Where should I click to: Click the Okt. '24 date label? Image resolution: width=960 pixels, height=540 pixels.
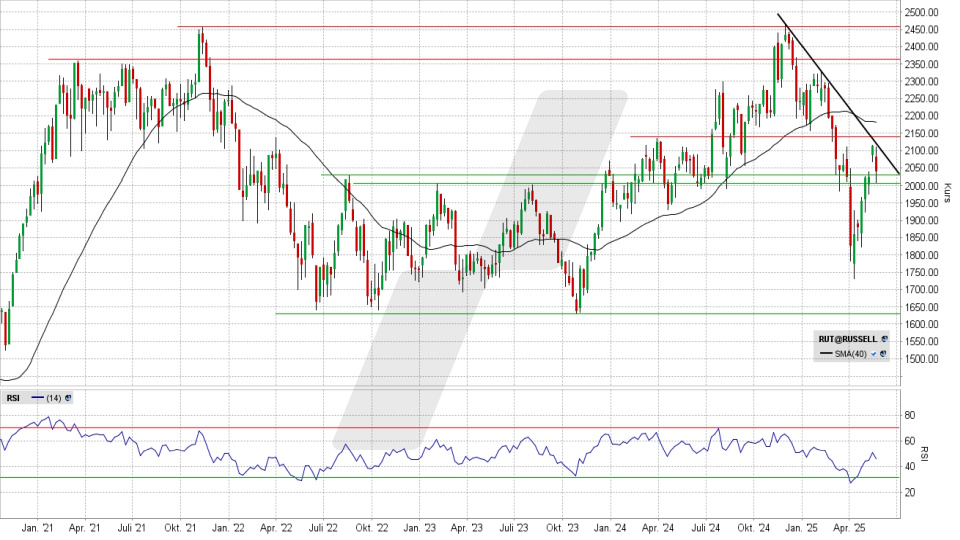click(x=754, y=528)
